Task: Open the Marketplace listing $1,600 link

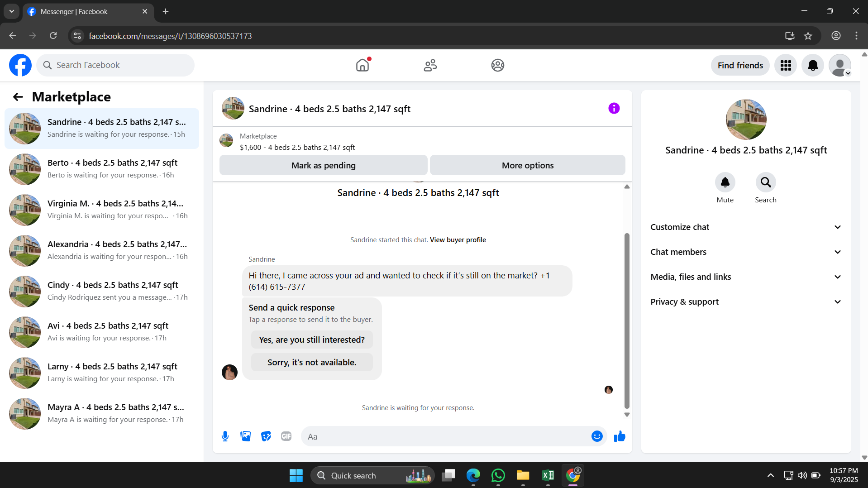Action: (297, 148)
